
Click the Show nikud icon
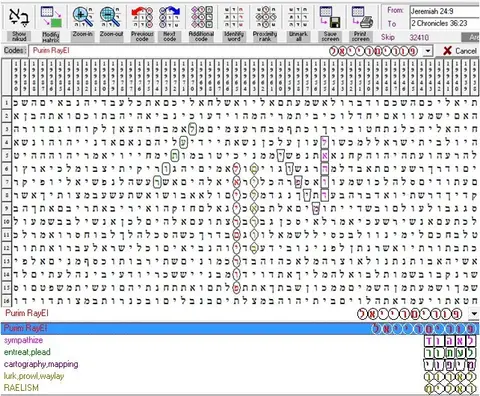pos(19,17)
